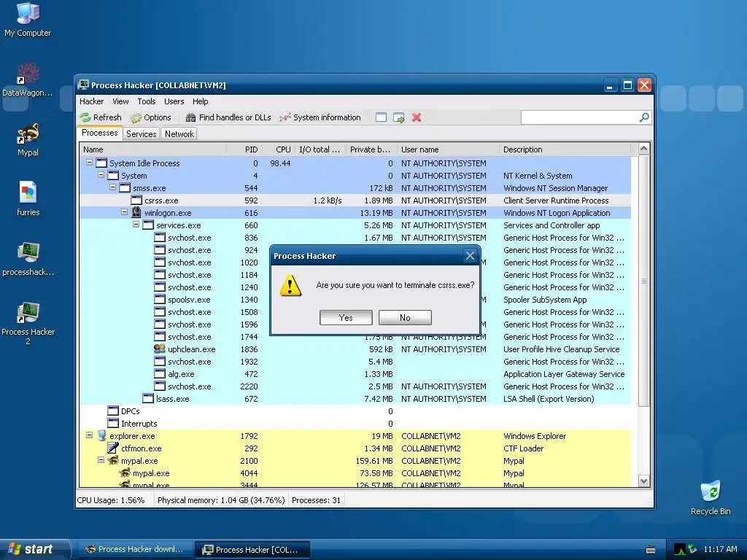Select the furries desktop file icon
Image resolution: width=747 pixels, height=560 pixels.
click(28, 199)
